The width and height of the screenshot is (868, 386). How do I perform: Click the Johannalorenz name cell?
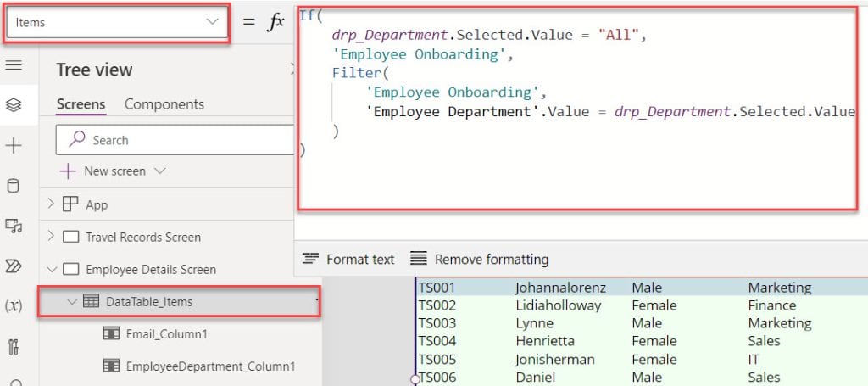(560, 288)
